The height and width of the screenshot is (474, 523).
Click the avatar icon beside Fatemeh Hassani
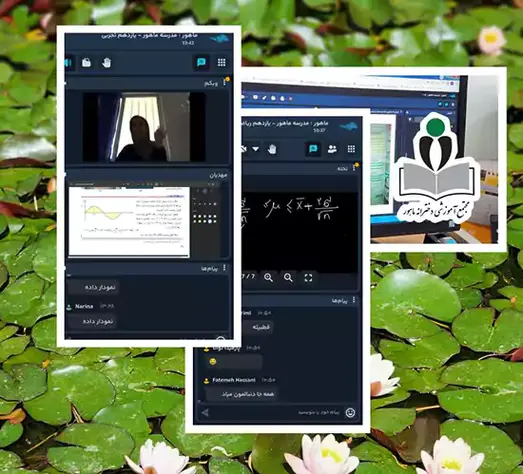click(x=206, y=380)
